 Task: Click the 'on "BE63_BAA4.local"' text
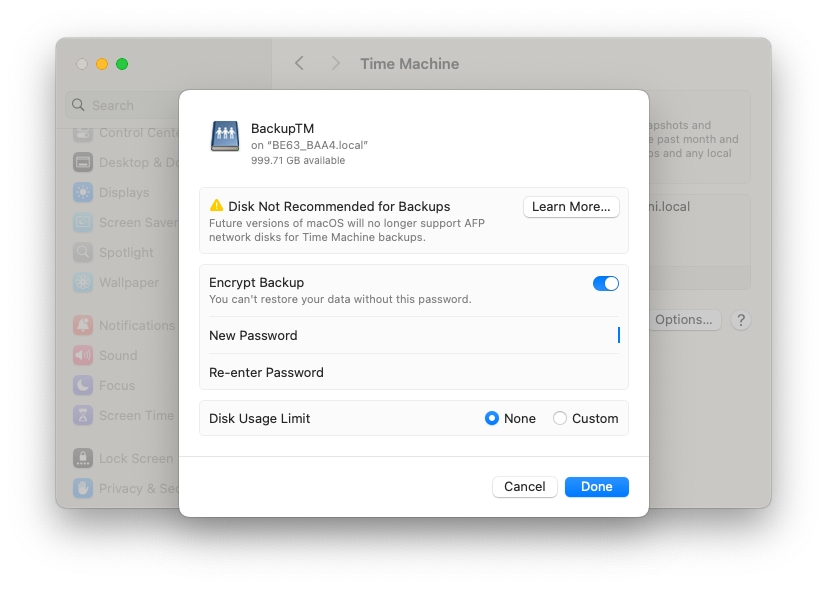pyautogui.click(x=309, y=145)
